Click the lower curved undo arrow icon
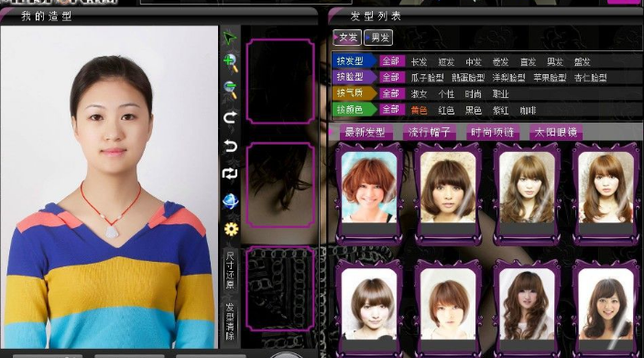Viewport: 644px width, 358px height. point(230,146)
